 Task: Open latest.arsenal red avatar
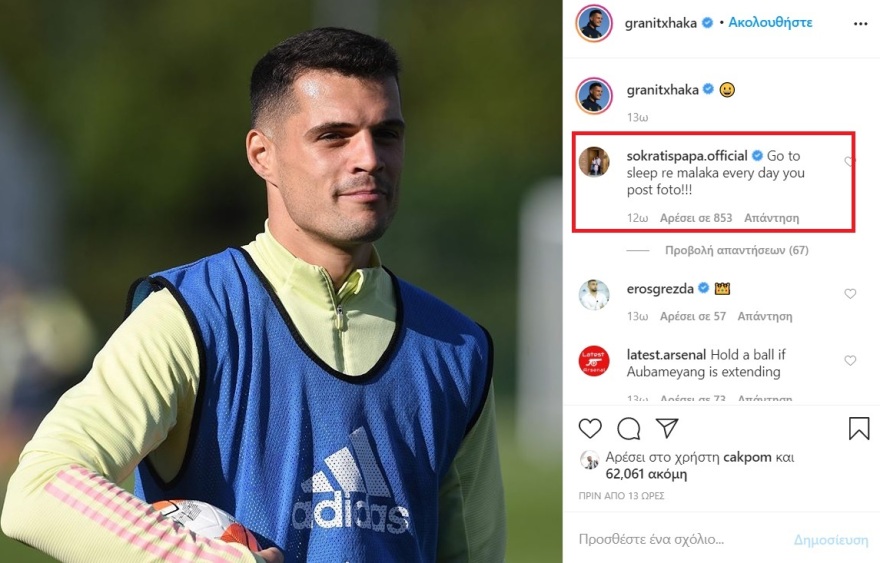point(594,361)
